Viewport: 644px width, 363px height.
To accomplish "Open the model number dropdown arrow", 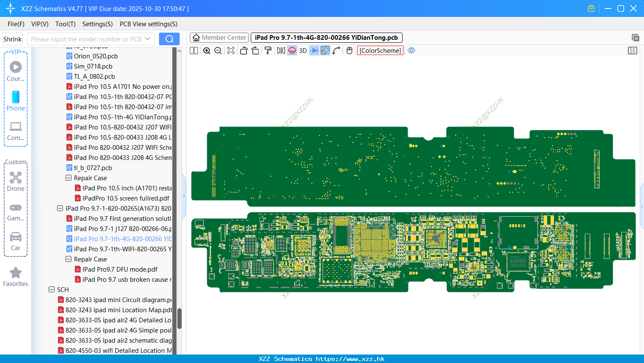I will [x=148, y=39].
